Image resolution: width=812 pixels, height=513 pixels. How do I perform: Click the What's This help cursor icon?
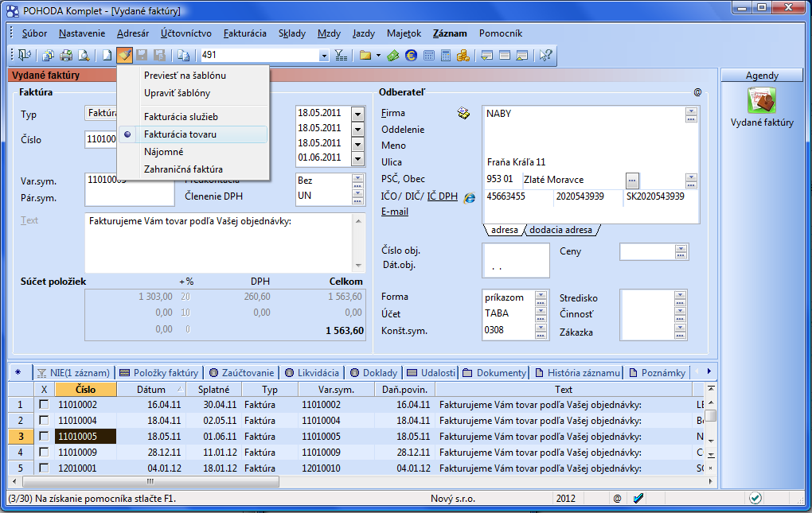click(x=546, y=55)
